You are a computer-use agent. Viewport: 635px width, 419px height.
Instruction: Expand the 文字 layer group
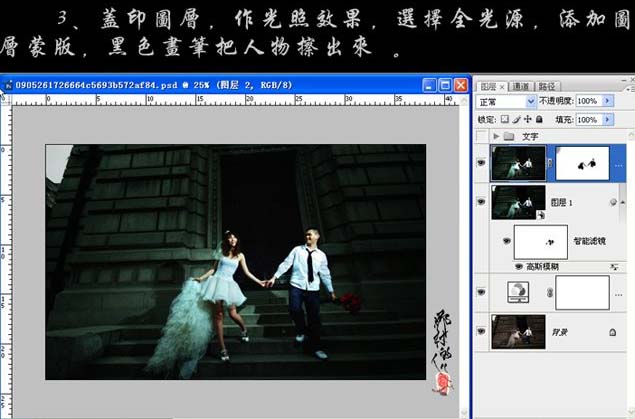496,136
